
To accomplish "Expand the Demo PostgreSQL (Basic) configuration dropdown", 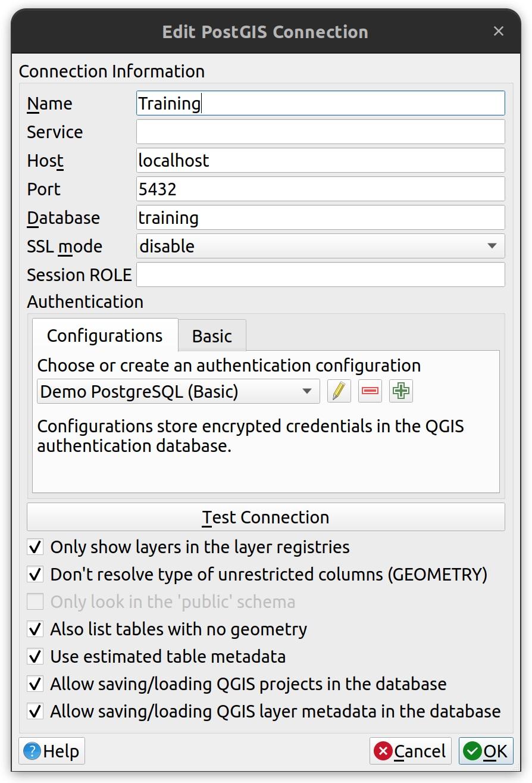I will point(178,391).
